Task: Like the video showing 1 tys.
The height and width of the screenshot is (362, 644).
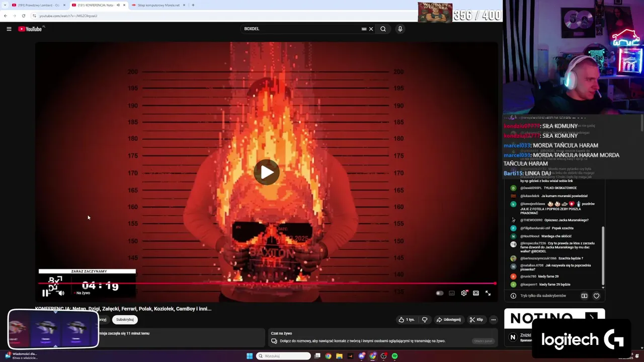Action: click(x=407, y=319)
